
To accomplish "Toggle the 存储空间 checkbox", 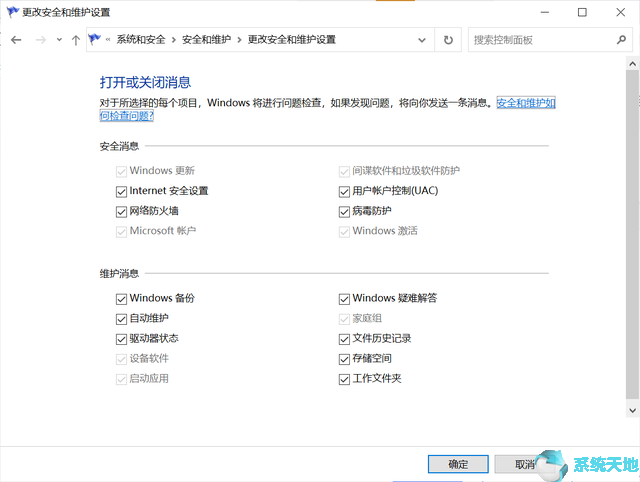I will [344, 359].
